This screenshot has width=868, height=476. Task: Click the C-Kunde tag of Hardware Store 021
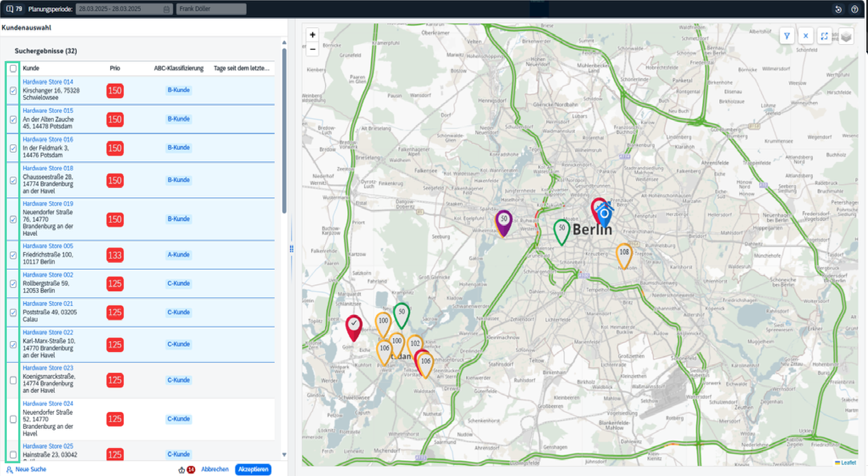pyautogui.click(x=179, y=312)
